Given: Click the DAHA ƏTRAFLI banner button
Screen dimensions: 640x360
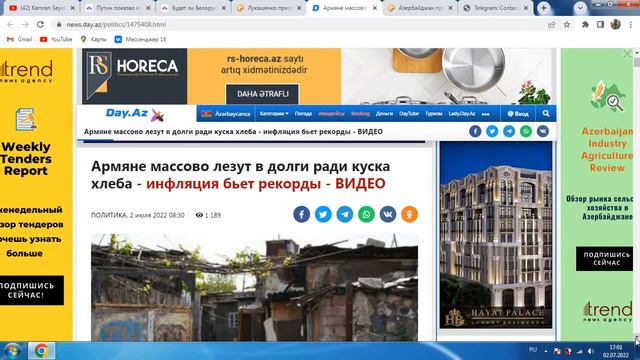Looking at the screenshot, I should pyautogui.click(x=262, y=94).
